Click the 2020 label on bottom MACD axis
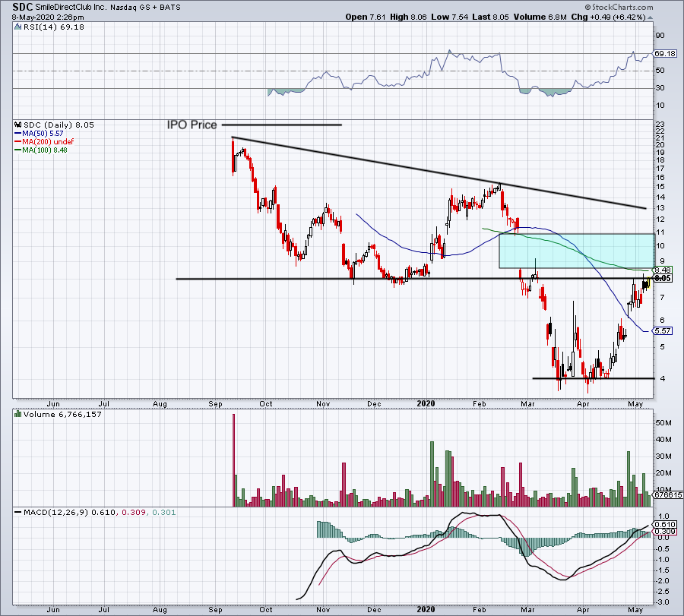This screenshot has height=616, width=684. (x=426, y=609)
